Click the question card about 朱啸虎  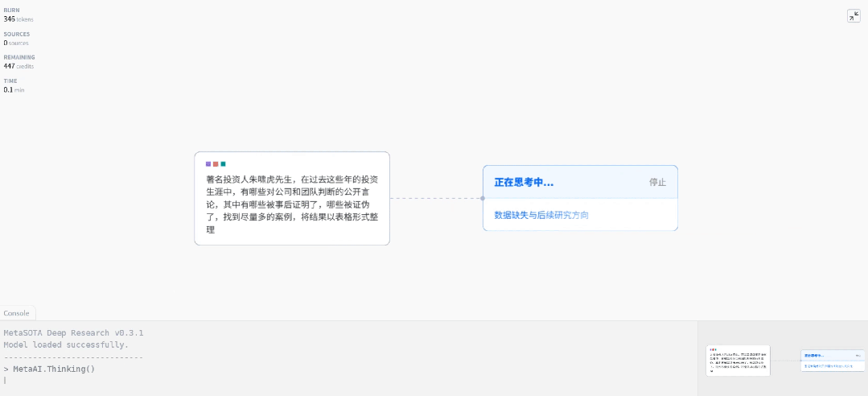coord(292,198)
